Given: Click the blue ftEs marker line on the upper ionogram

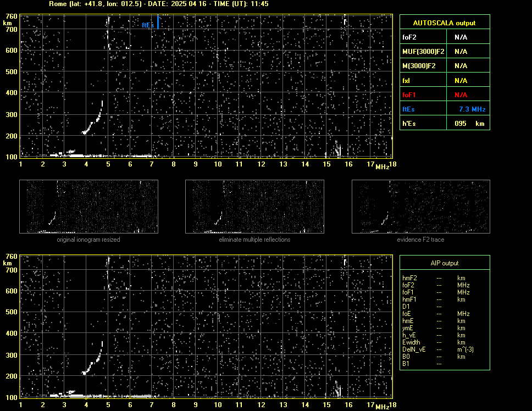Looking at the screenshot, I should (x=158, y=21).
